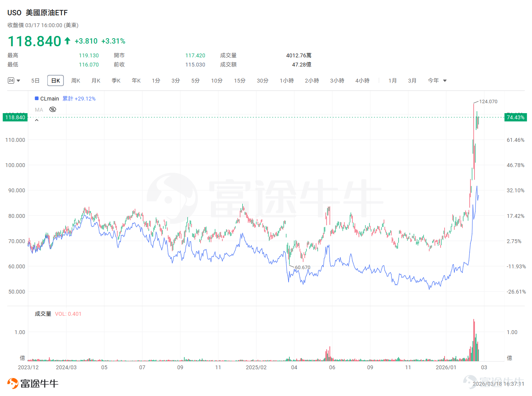The width and height of the screenshot is (532, 396).
Task: Select the 2小時 interval
Action: 312,81
